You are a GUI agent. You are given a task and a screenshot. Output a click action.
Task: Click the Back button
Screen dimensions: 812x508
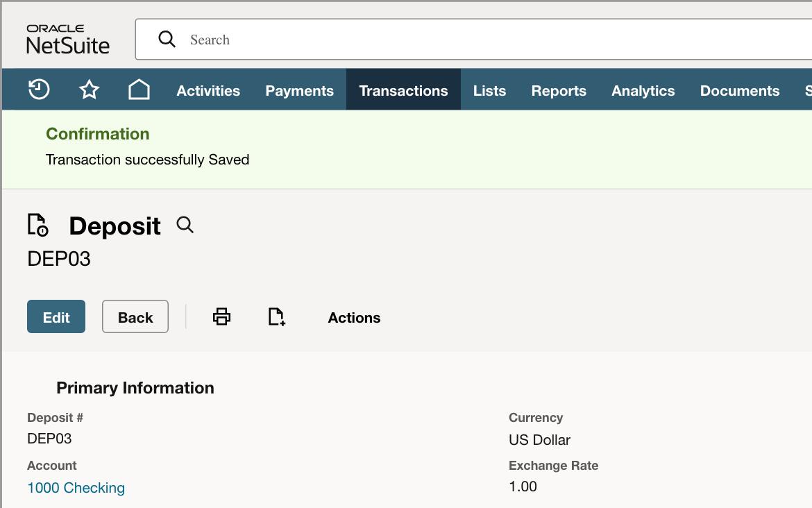135,316
